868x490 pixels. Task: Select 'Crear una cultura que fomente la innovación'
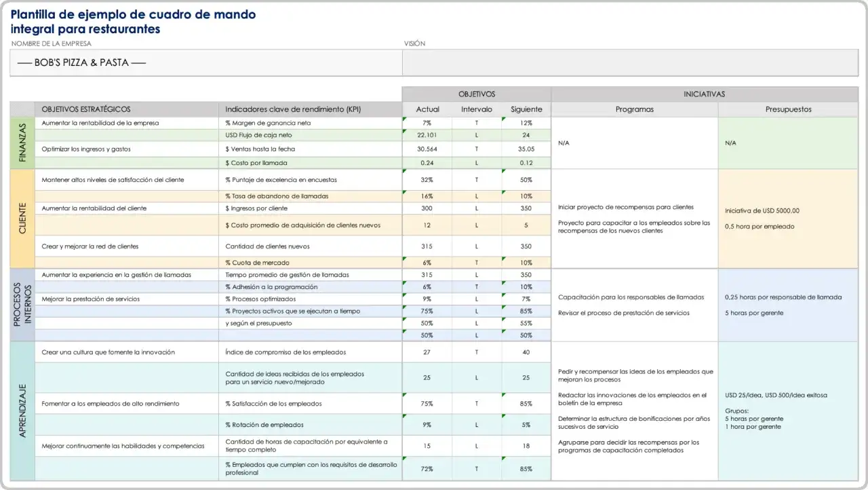point(108,352)
